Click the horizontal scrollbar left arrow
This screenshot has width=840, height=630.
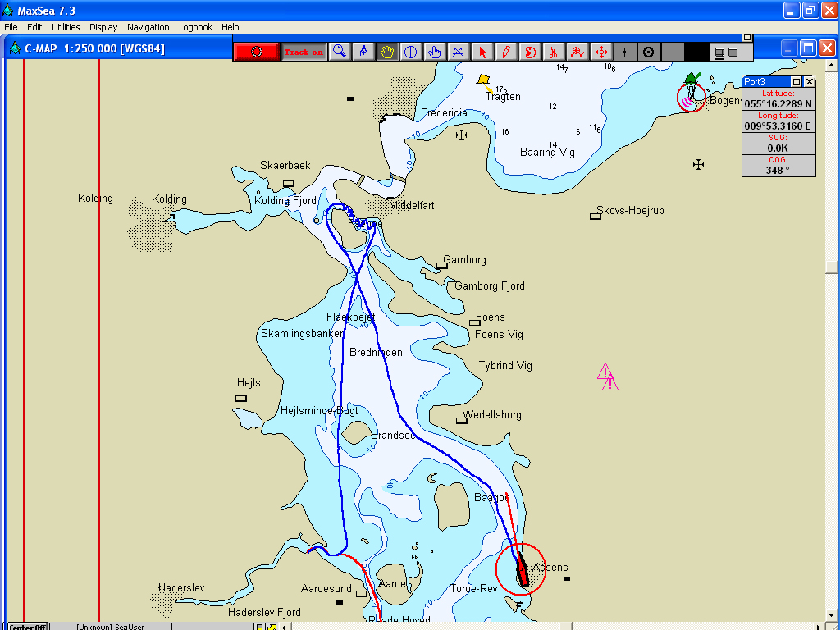[285, 627]
